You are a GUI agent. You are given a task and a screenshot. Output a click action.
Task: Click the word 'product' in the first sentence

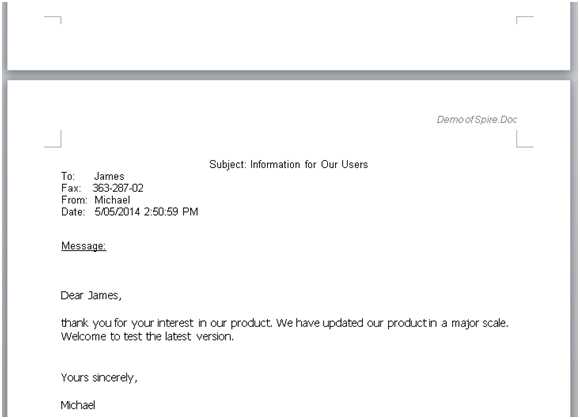(x=251, y=323)
